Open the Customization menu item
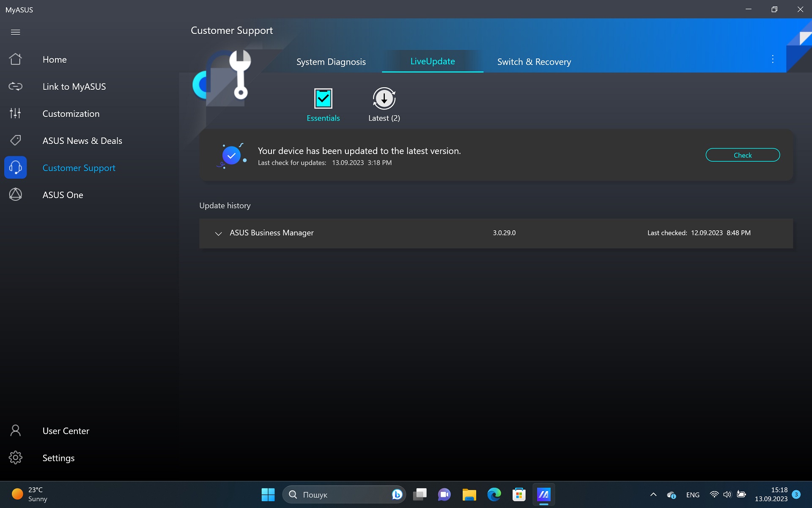This screenshot has height=508, width=812. point(71,114)
